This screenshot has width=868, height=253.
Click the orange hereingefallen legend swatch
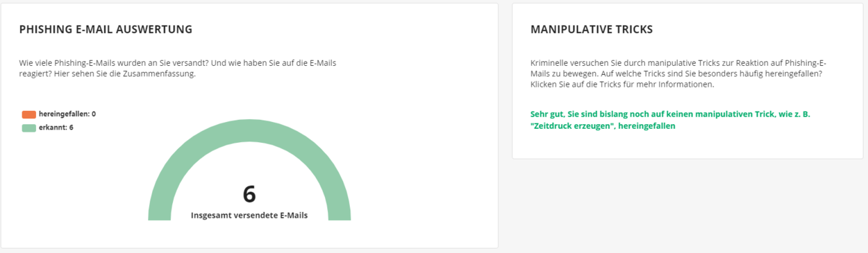[28, 114]
